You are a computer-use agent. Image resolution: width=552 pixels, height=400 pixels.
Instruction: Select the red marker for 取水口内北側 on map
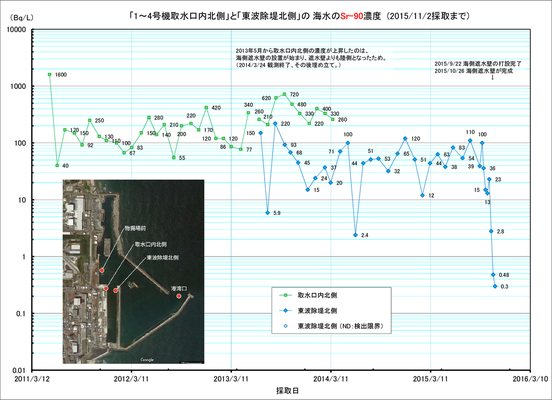coord(106,288)
